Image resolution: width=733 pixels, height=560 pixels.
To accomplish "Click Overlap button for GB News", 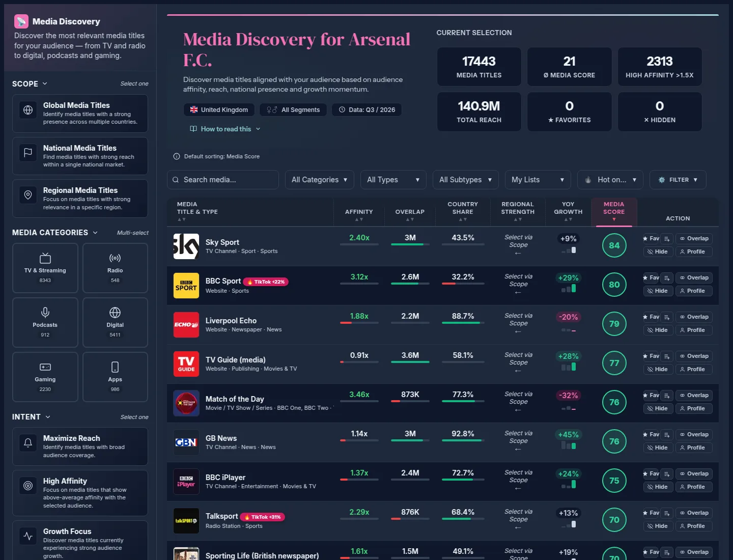I will 694,434.
